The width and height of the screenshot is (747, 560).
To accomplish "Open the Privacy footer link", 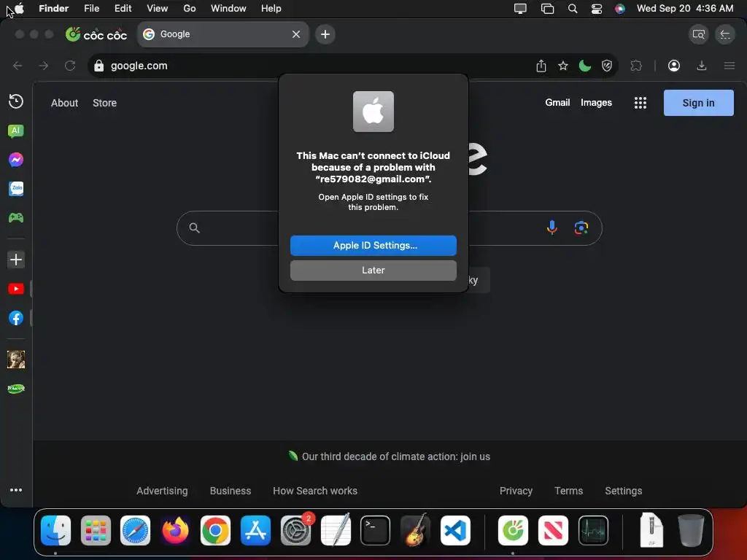I will [x=516, y=491].
